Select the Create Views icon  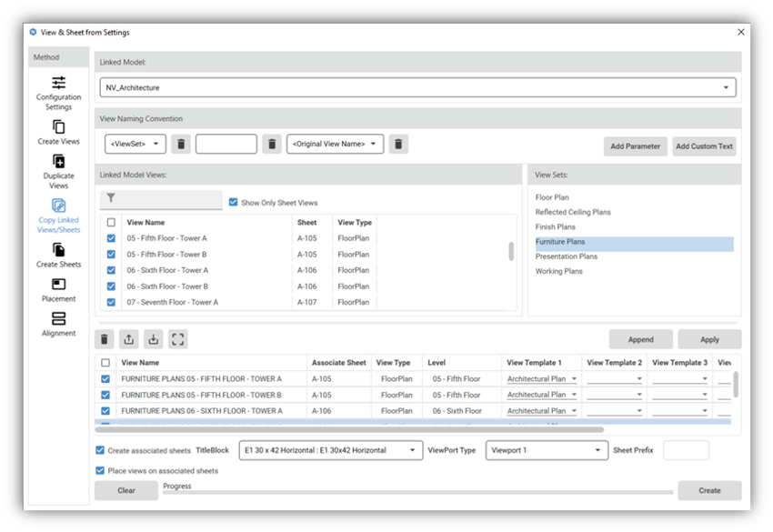coord(59,126)
